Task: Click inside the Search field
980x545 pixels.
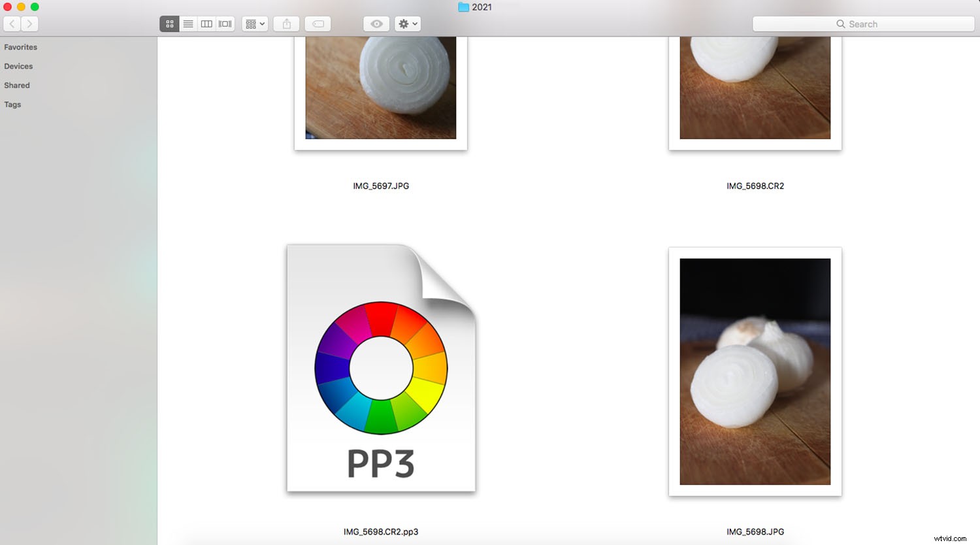Action: tap(869, 24)
